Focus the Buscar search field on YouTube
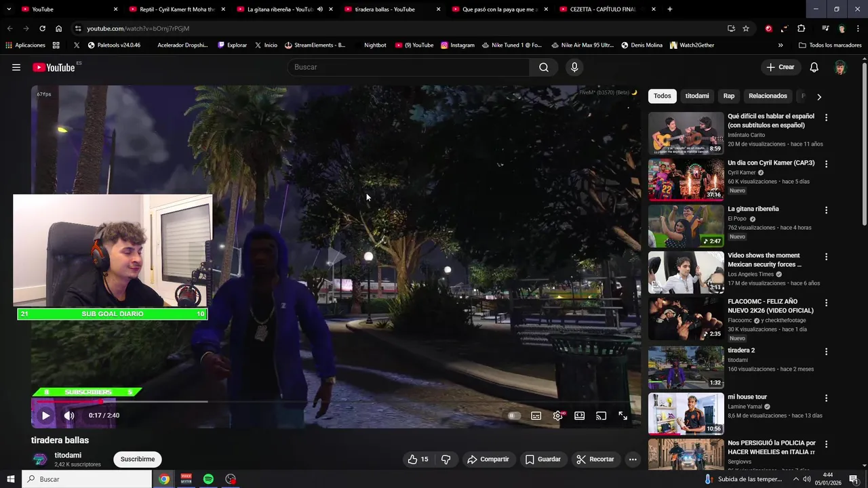Image resolution: width=868 pixels, height=488 pixels. point(409,67)
